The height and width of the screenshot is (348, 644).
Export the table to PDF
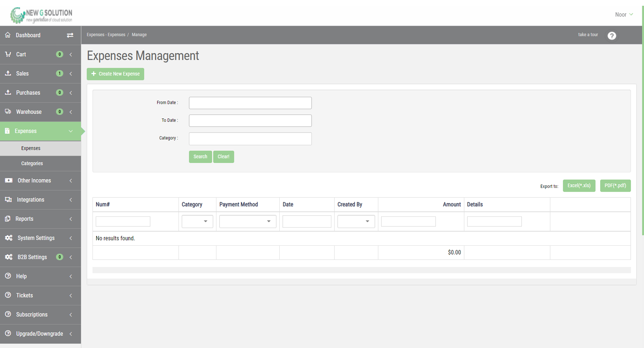(615, 186)
